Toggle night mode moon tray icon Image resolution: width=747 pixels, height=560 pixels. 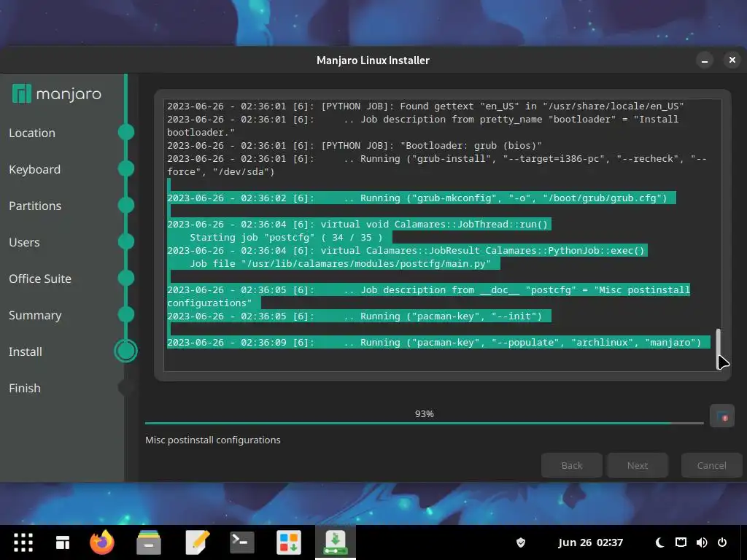pyautogui.click(x=659, y=542)
